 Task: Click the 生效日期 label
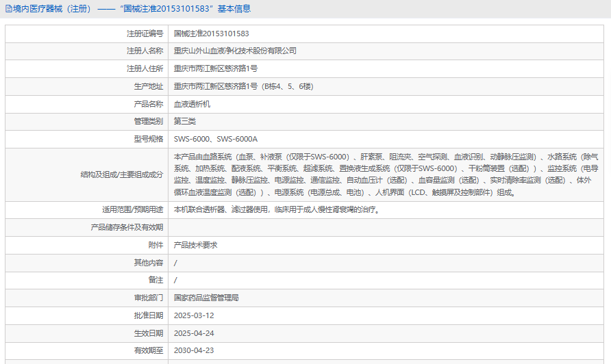(149, 333)
